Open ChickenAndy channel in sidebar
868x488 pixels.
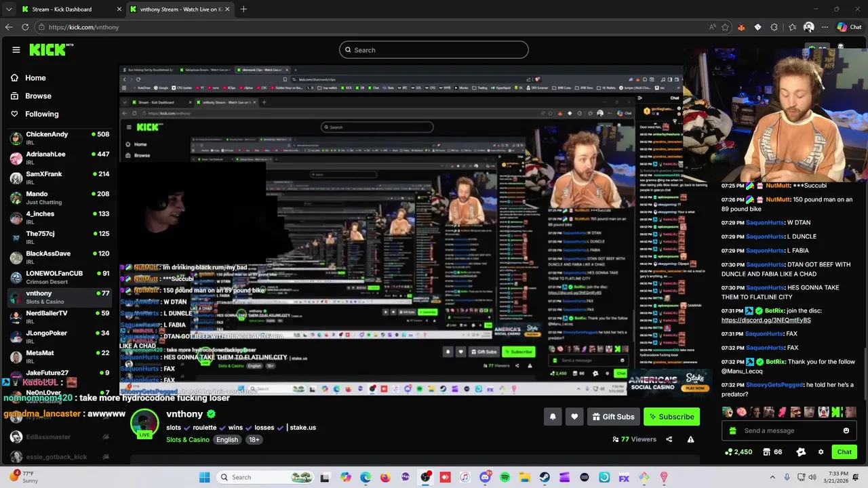pyautogui.click(x=60, y=138)
